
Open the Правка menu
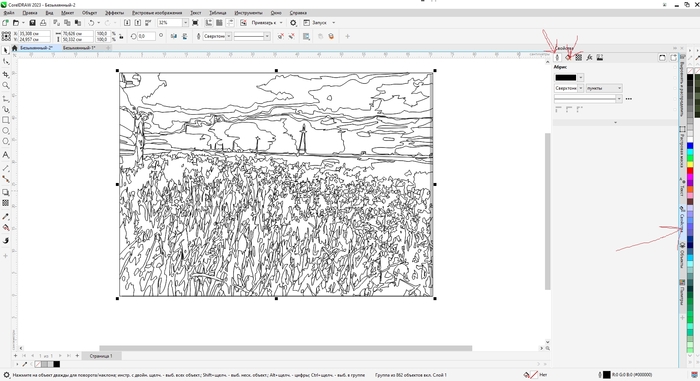30,13
